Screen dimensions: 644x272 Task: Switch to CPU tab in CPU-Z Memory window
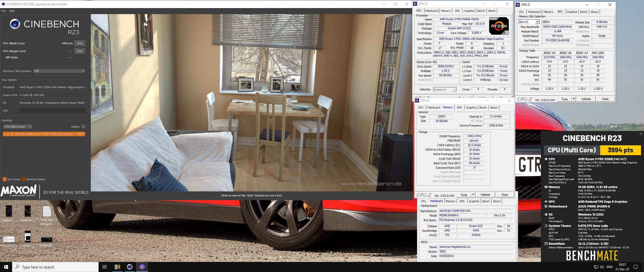[421, 108]
